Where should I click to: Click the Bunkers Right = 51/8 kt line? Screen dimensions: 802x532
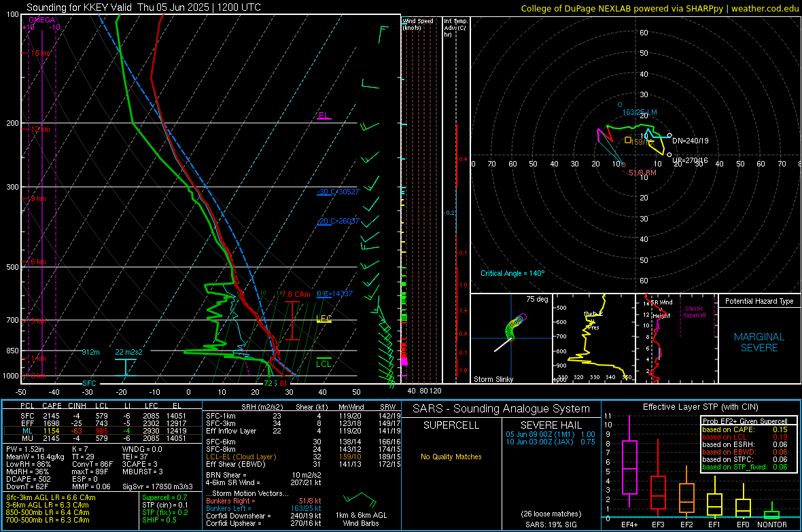(264, 501)
